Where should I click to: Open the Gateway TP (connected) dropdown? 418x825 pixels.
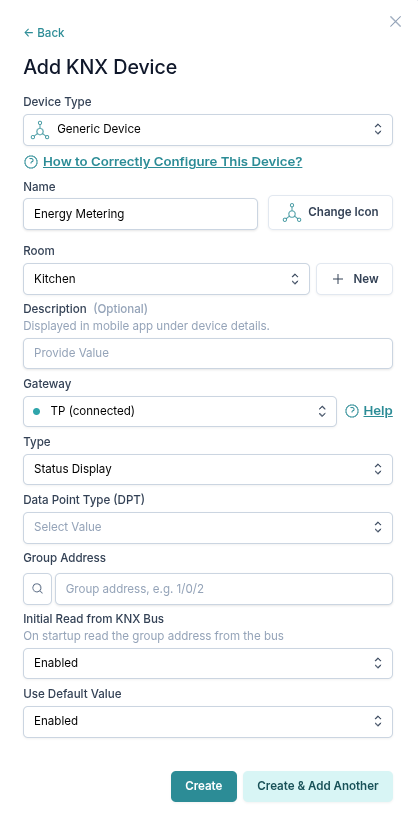[180, 411]
